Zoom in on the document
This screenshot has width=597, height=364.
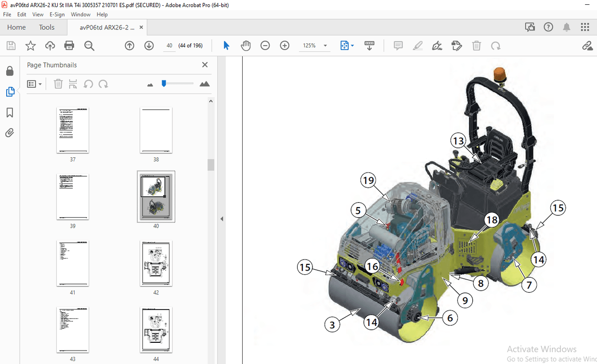[285, 45]
